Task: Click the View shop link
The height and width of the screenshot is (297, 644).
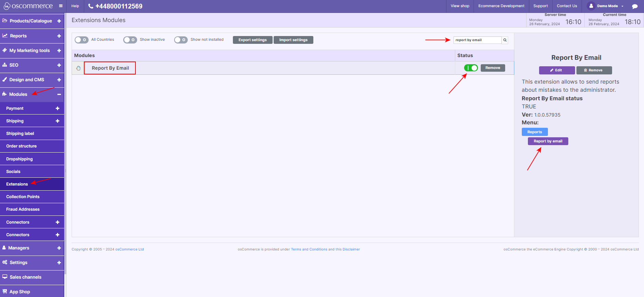Action: [460, 6]
